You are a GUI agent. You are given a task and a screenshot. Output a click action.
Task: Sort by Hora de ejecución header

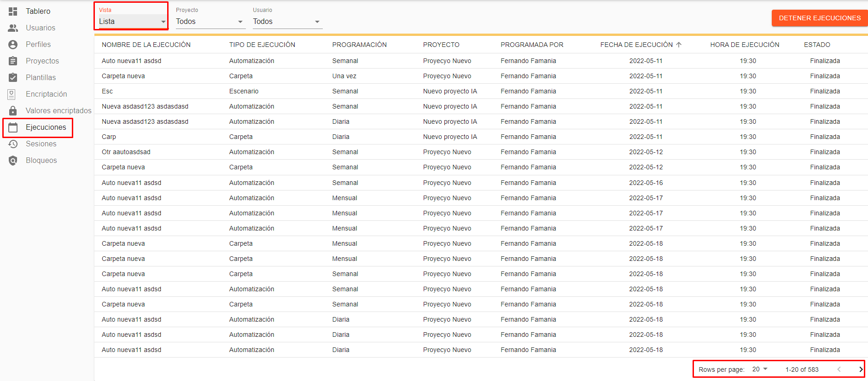[x=745, y=45]
